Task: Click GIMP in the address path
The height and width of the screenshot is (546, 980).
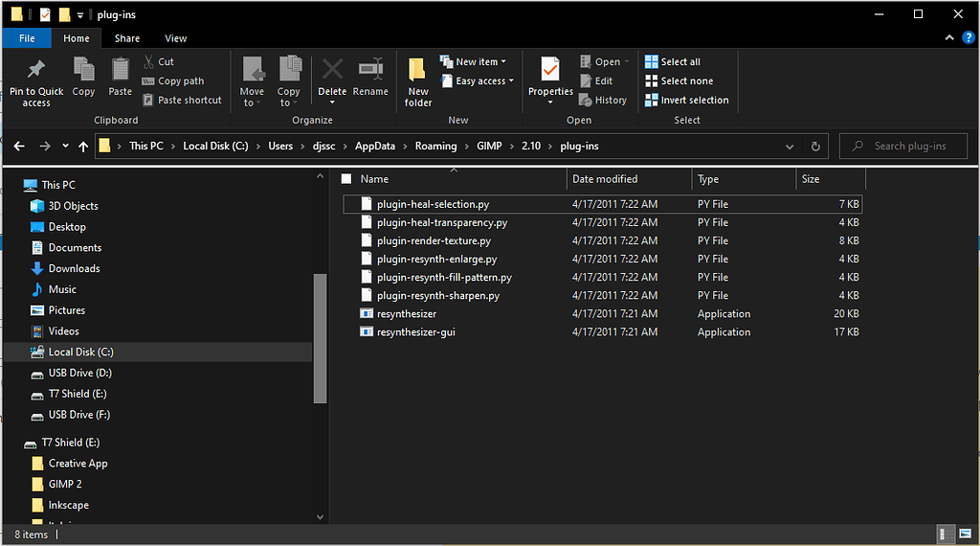Action: coord(489,146)
